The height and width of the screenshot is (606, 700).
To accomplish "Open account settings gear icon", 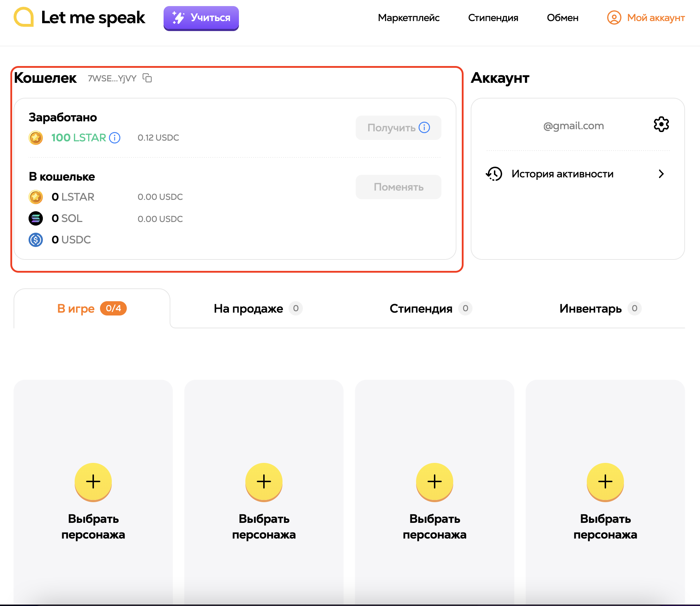I will click(x=661, y=125).
